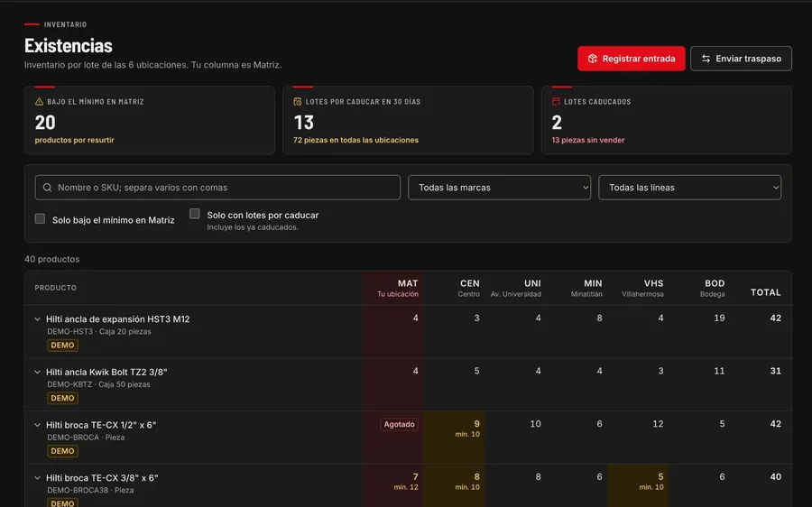The image size is (812, 507).
Task: Click the calendar icon on Lotes por caducar card
Action: pos(297,102)
